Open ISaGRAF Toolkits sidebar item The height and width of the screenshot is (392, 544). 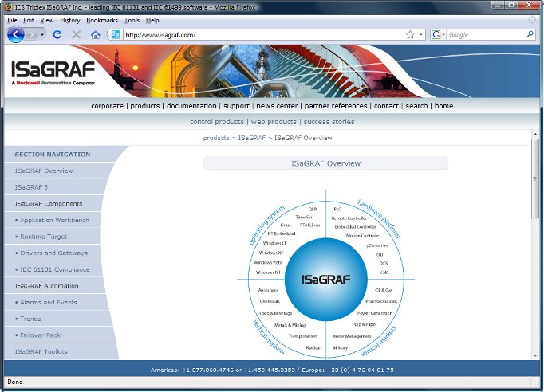(41, 351)
